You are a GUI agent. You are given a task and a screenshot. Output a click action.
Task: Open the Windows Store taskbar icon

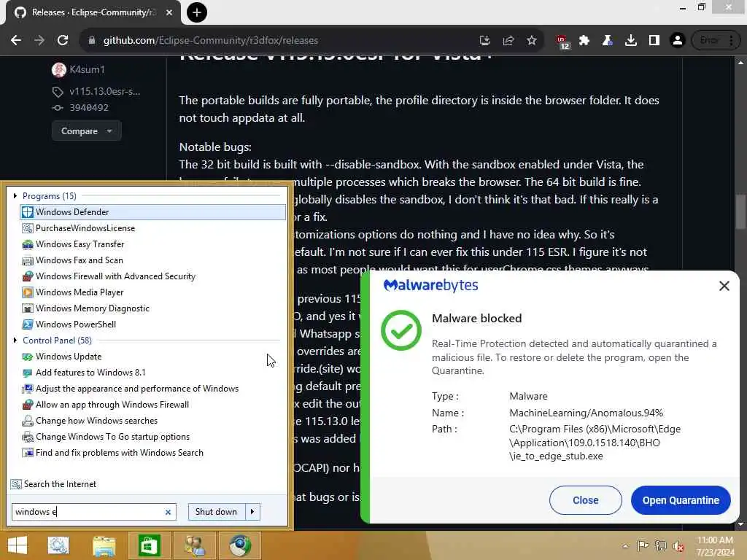[x=149, y=545]
